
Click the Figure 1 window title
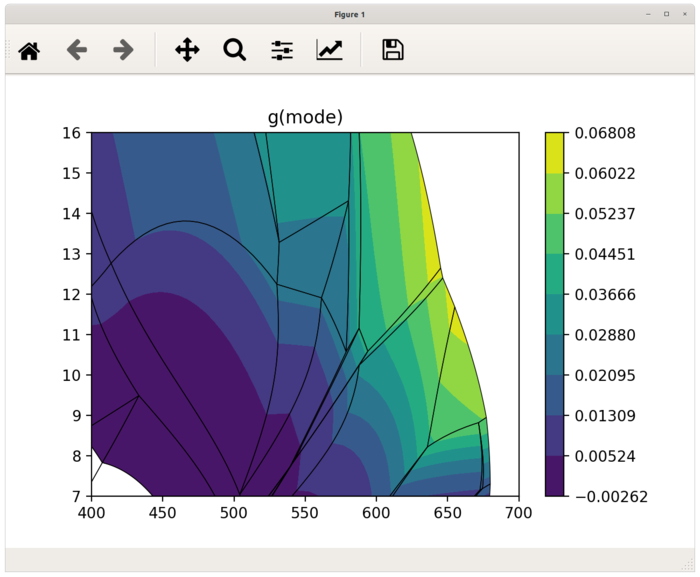[x=350, y=15]
